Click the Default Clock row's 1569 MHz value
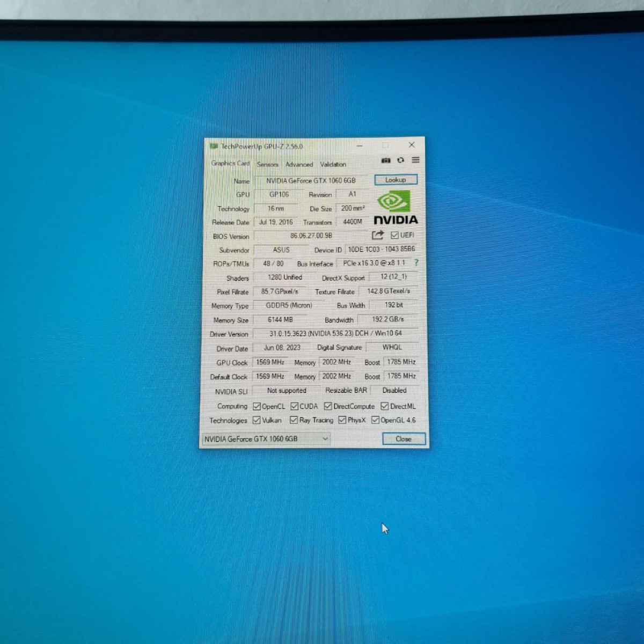Image resolution: width=644 pixels, height=644 pixels. pyautogui.click(x=270, y=376)
